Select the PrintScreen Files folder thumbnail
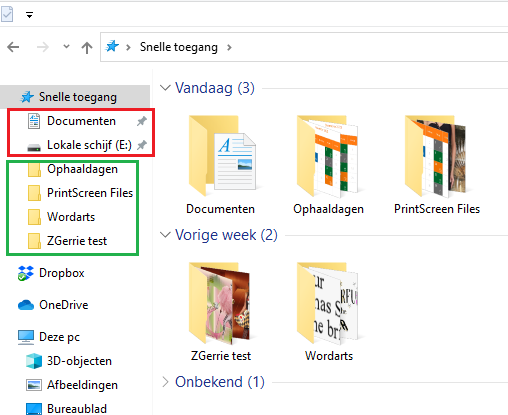The image size is (508, 415). pyautogui.click(x=436, y=156)
